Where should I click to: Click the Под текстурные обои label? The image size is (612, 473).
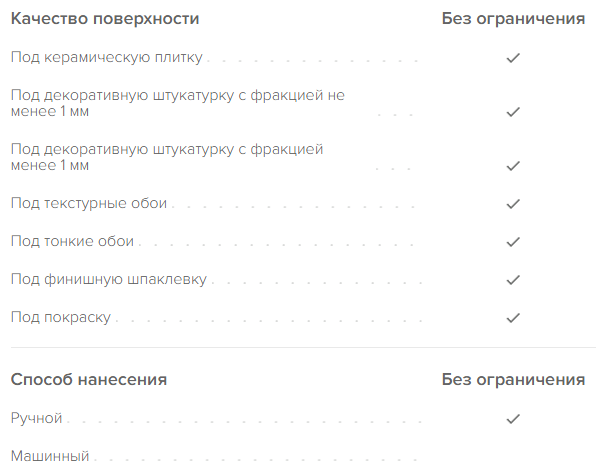[89, 203]
